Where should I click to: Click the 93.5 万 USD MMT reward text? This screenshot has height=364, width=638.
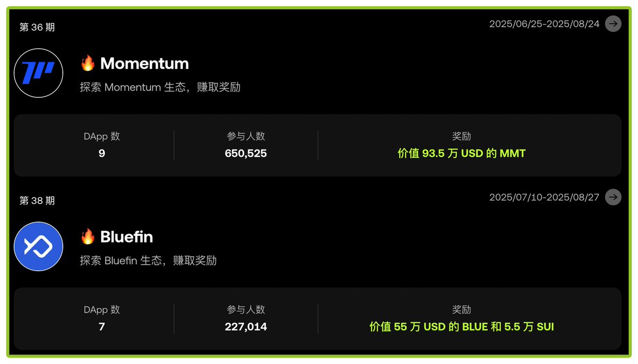click(x=461, y=154)
